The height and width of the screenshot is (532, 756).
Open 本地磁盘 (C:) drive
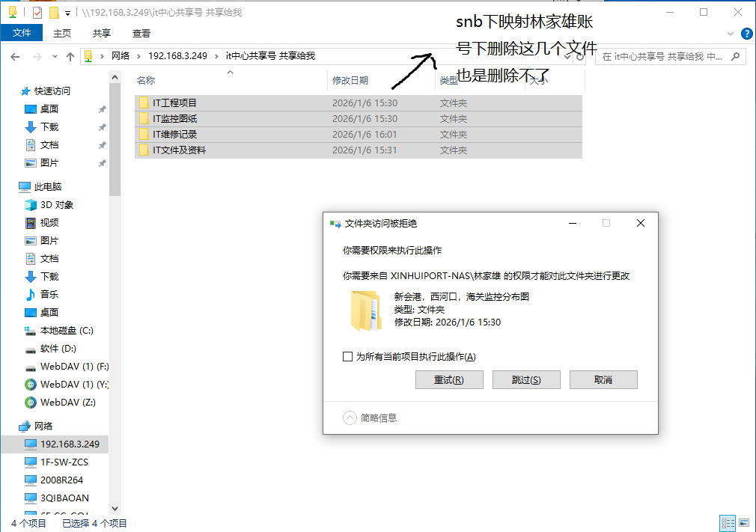[67, 331]
